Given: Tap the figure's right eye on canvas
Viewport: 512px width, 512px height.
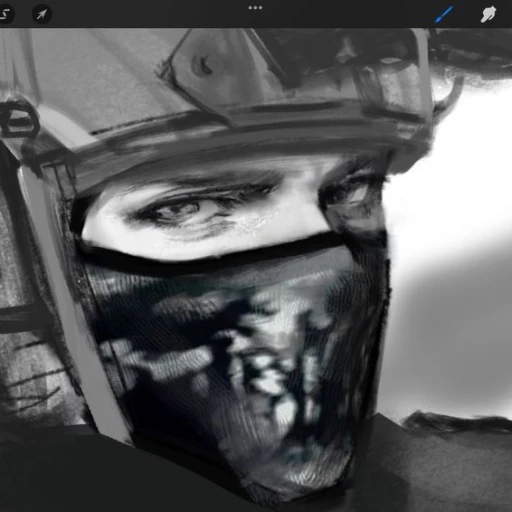Looking at the screenshot, I should 353,193.
